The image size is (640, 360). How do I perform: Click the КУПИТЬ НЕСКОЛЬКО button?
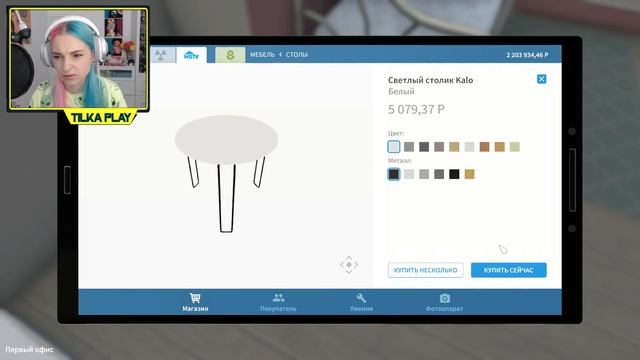coord(426,270)
